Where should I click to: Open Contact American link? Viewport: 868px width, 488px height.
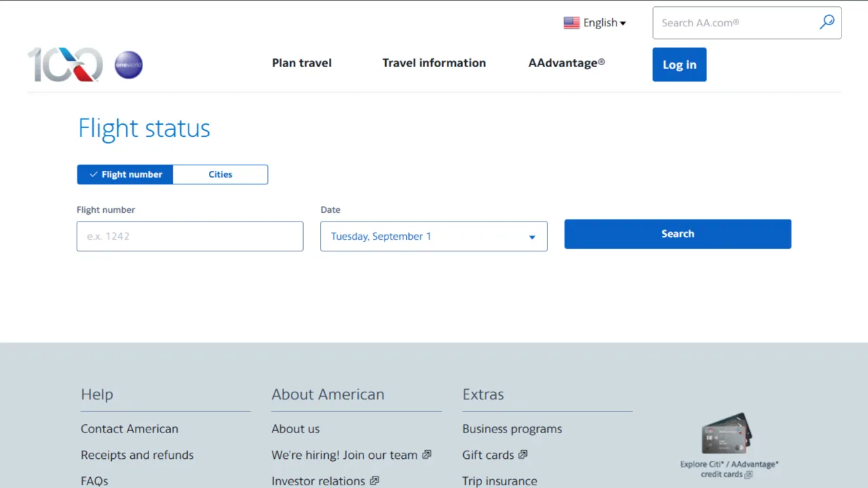pos(130,429)
